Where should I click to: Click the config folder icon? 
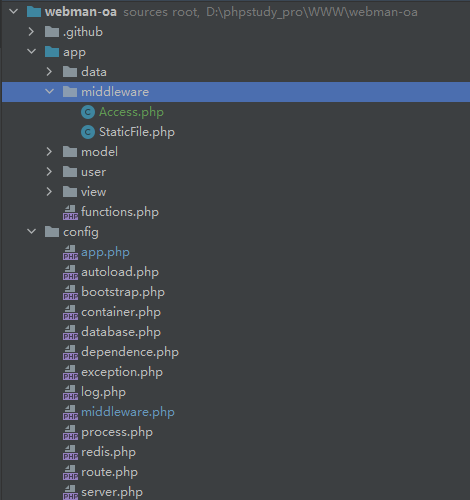[52, 232]
